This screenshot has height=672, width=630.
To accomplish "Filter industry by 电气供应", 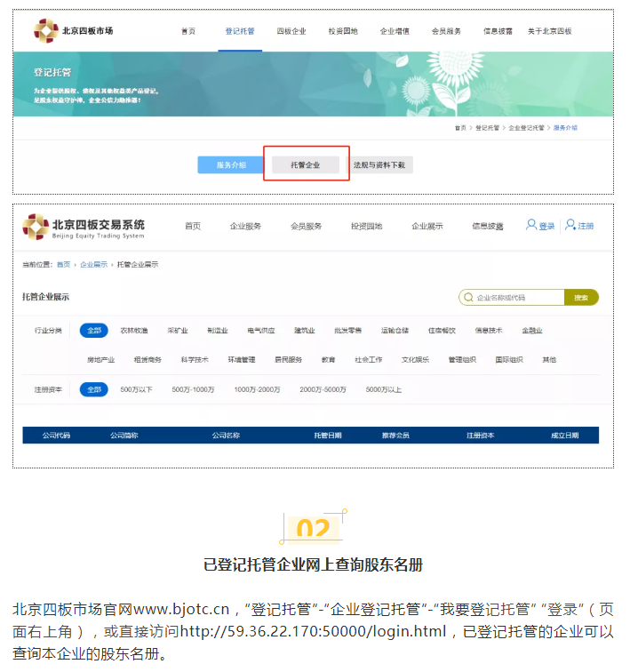I will tap(261, 331).
